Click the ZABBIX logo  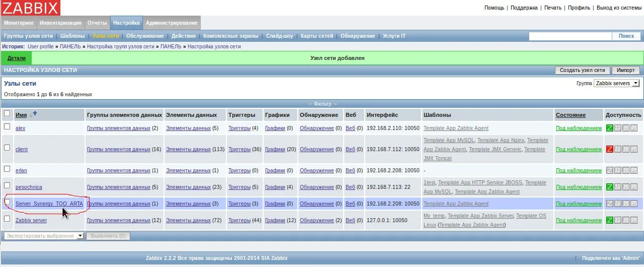(30, 8)
